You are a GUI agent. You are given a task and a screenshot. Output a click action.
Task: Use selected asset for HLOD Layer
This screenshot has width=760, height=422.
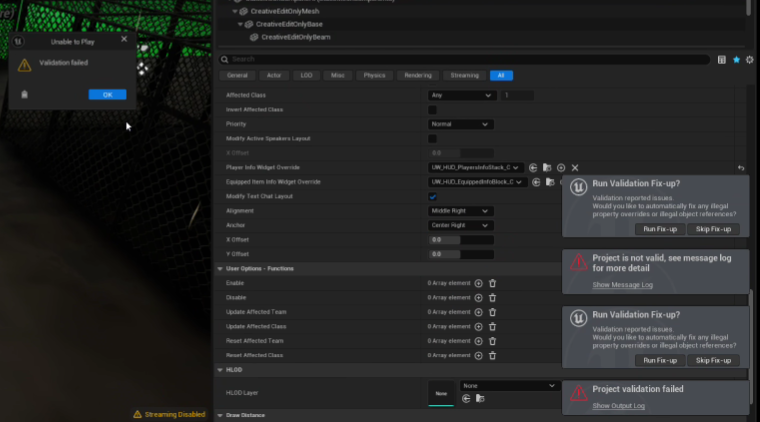pyautogui.click(x=466, y=399)
